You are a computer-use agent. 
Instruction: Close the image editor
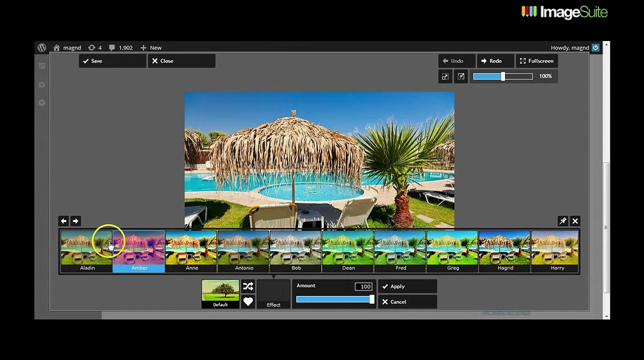click(x=182, y=61)
